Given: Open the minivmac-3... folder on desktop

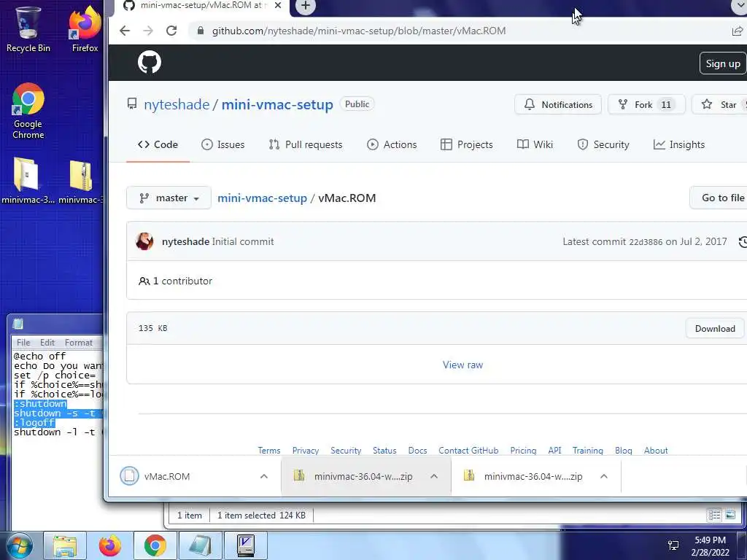Looking at the screenshot, I should pyautogui.click(x=27, y=181).
